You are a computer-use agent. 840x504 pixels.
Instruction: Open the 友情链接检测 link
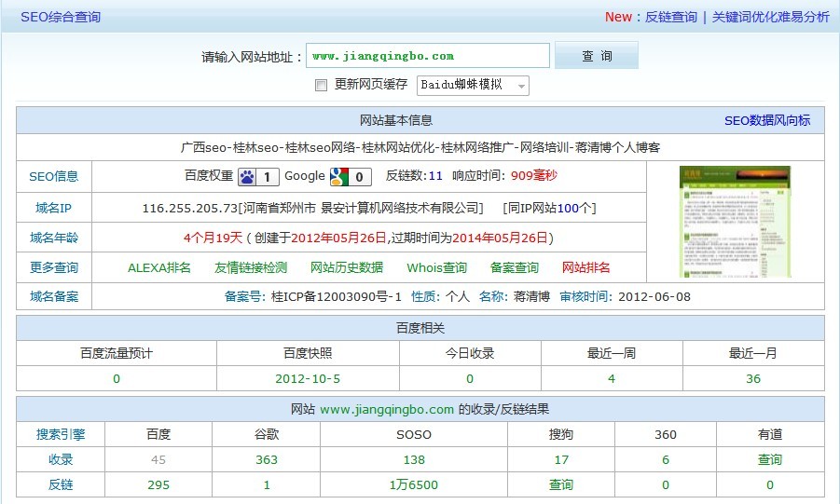pyautogui.click(x=251, y=267)
